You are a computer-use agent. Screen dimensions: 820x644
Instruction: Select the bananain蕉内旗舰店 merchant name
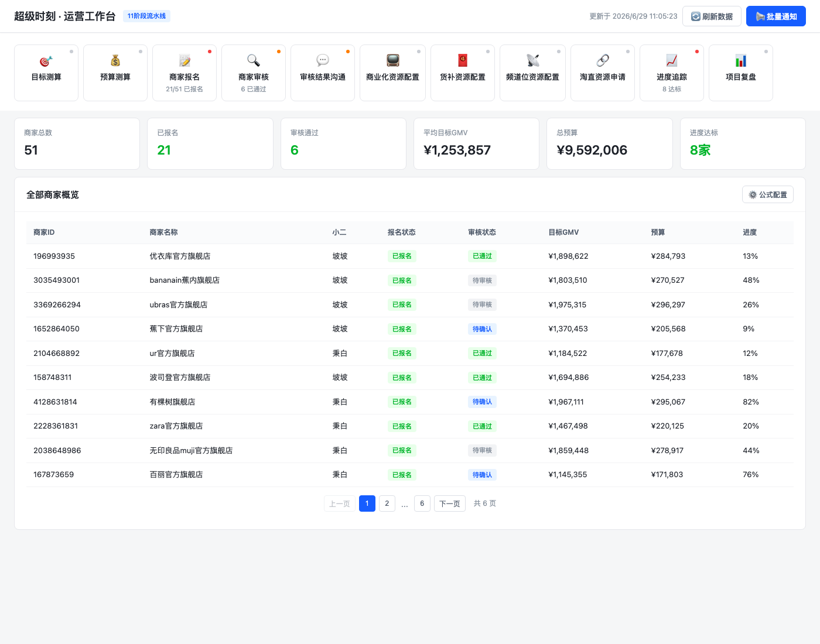click(184, 280)
